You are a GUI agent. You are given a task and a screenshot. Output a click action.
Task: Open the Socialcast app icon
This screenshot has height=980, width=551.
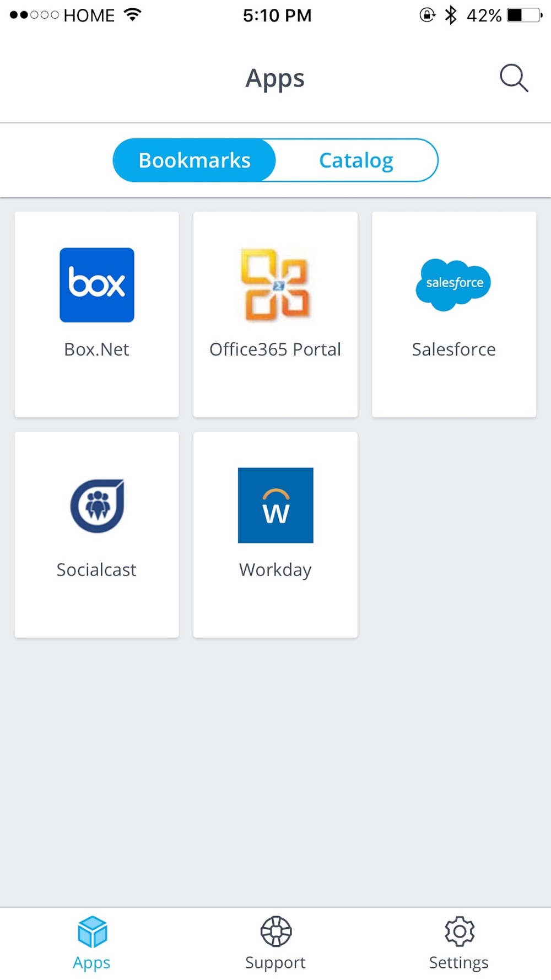tap(97, 505)
